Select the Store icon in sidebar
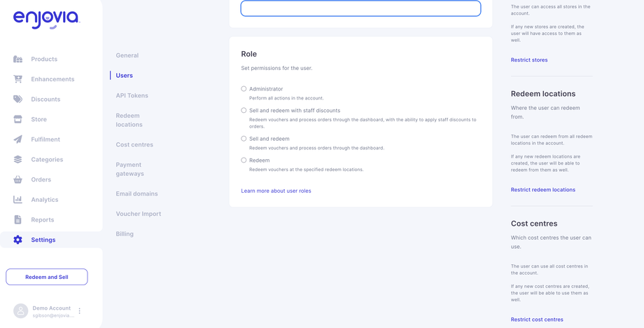Viewport: 644px width, 328px height. 18,119
